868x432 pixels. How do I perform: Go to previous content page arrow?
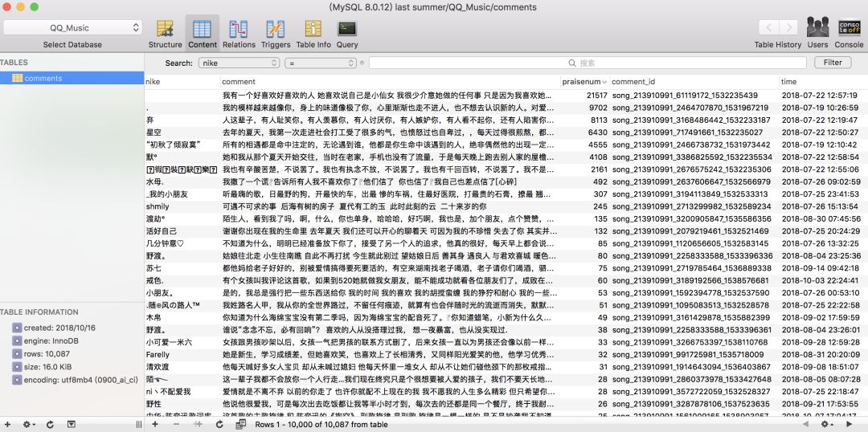pyautogui.click(x=805, y=424)
